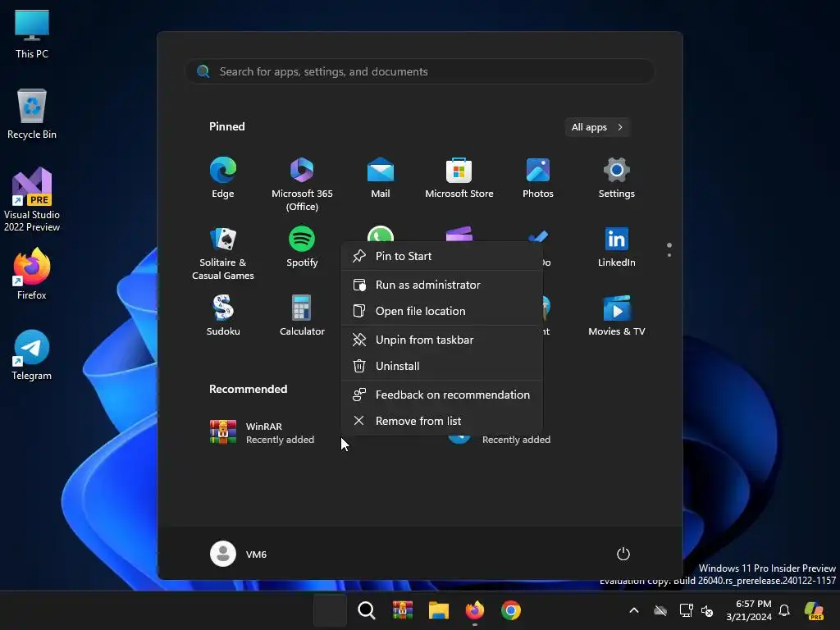Choose Open file location
This screenshot has width=840, height=630.
click(442, 311)
